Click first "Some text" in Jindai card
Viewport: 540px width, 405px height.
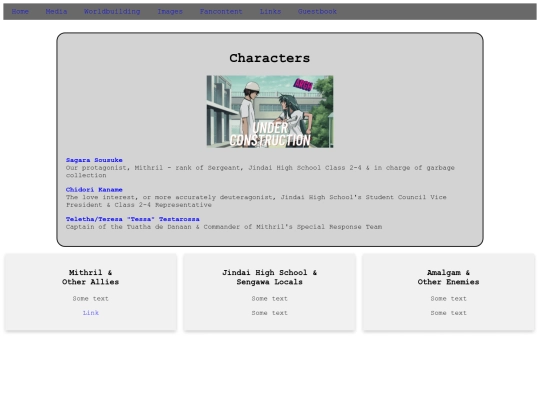270,299
